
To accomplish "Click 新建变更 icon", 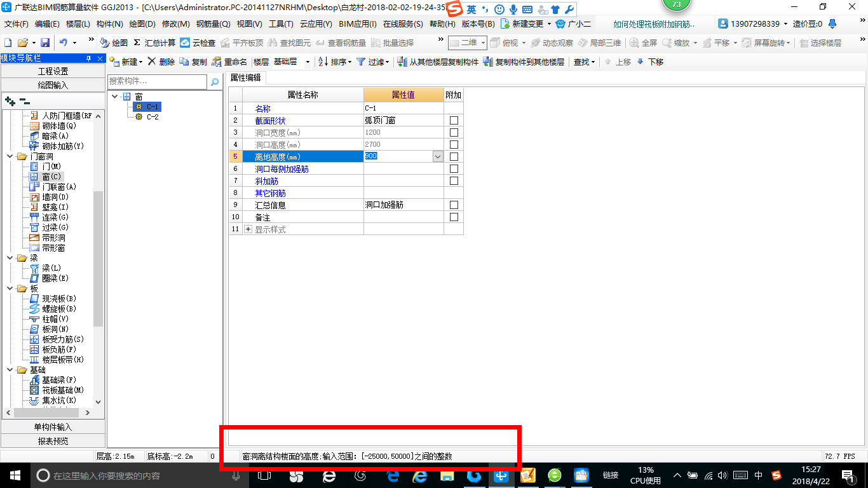I will 505,24.
